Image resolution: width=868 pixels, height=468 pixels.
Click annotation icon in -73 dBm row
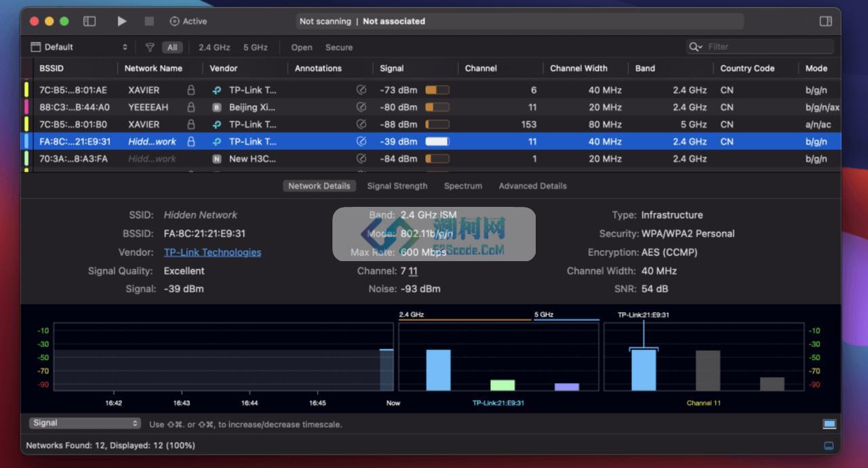pos(361,90)
